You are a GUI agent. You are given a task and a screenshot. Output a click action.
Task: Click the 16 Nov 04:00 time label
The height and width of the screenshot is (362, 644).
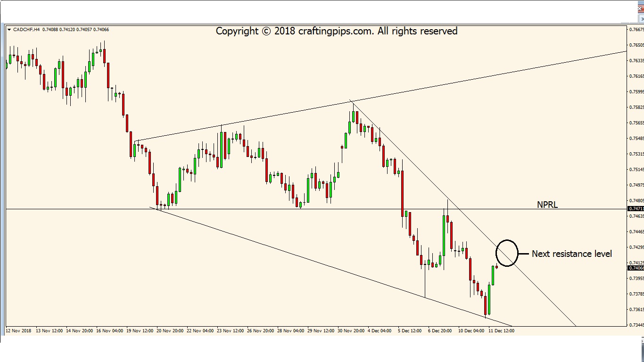pyautogui.click(x=109, y=331)
